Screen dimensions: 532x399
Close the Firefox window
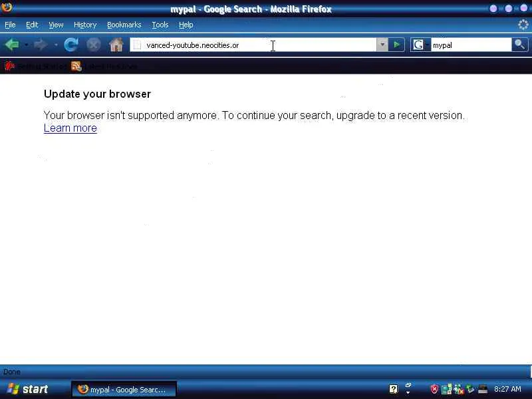click(524, 8)
